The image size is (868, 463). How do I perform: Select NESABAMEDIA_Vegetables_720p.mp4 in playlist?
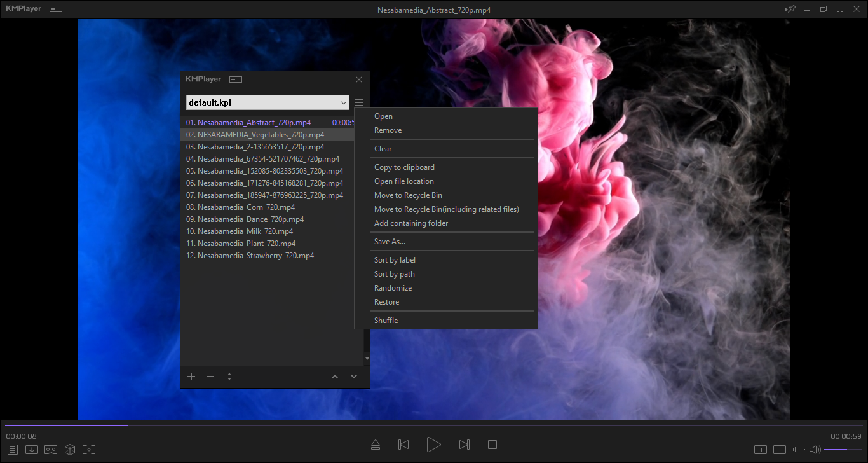click(261, 135)
